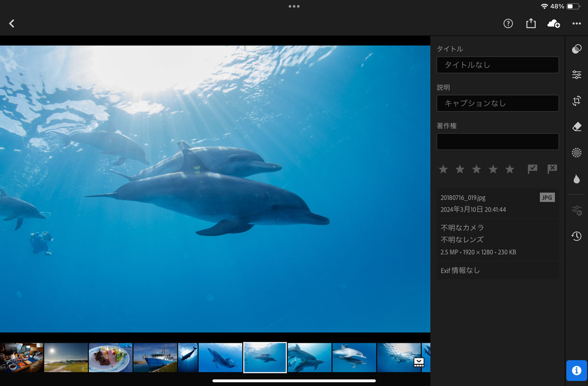Open the Help question mark icon
This screenshot has width=588, height=386.
pos(508,24)
